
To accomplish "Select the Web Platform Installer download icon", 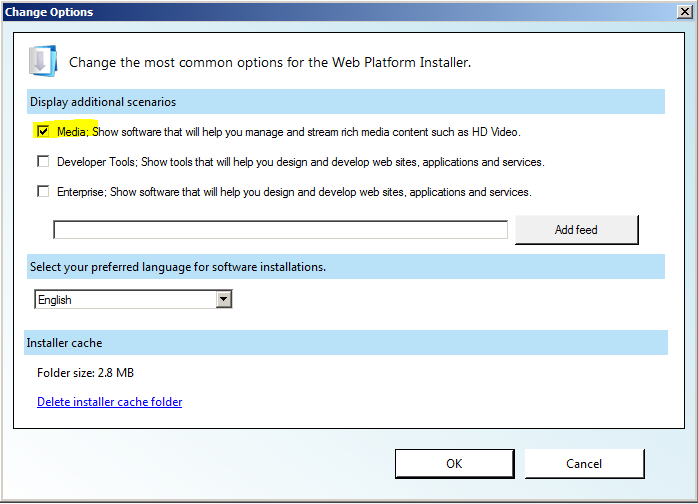I will [43, 61].
